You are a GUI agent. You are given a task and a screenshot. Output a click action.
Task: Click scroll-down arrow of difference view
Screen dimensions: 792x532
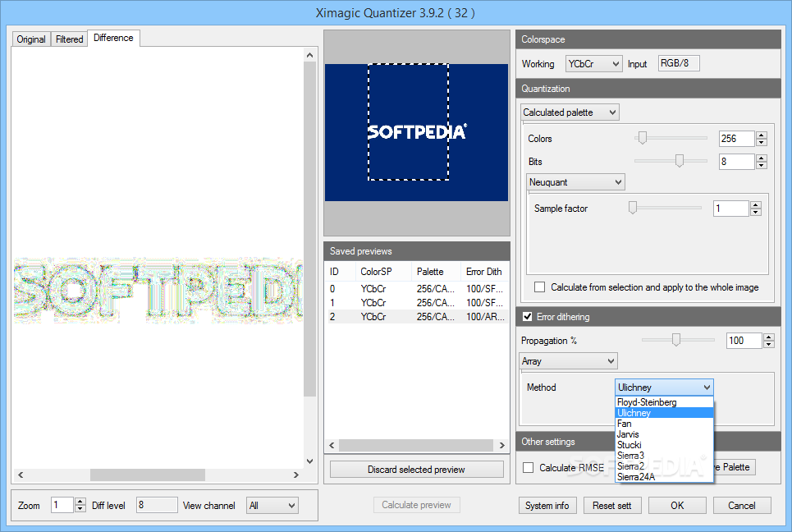(309, 461)
